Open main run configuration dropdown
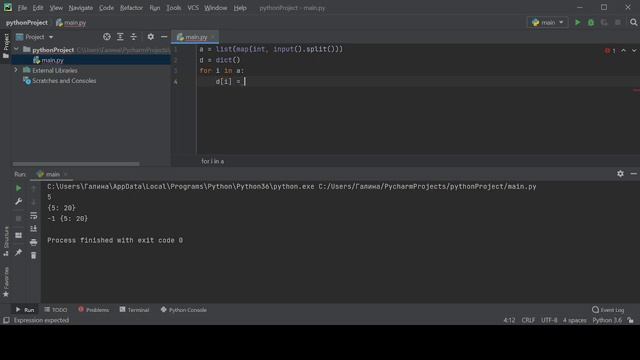 tap(547, 22)
